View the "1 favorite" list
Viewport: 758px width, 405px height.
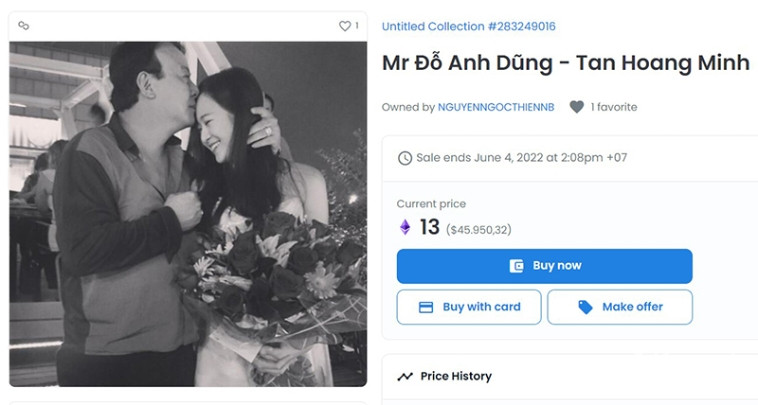pyautogui.click(x=613, y=107)
